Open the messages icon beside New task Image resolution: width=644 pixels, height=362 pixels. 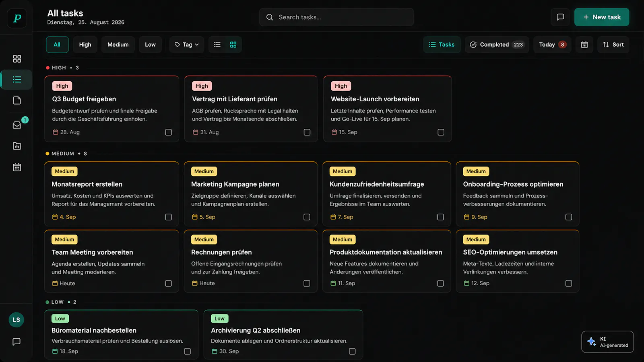[x=560, y=17]
